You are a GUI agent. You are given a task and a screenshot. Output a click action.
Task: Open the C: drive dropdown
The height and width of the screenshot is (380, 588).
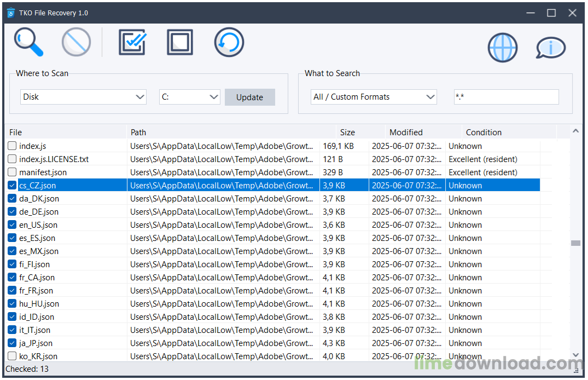tap(189, 97)
